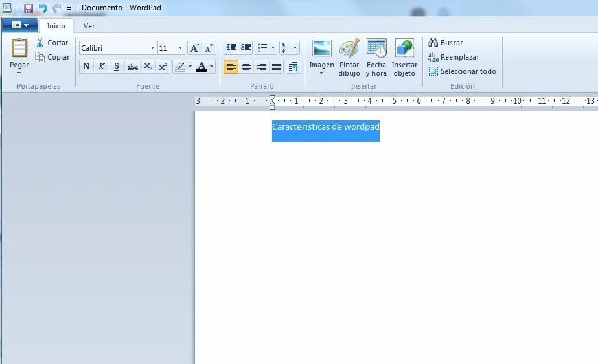The image size is (598, 364).
Task: Toggle superscript formatting
Action: click(163, 67)
